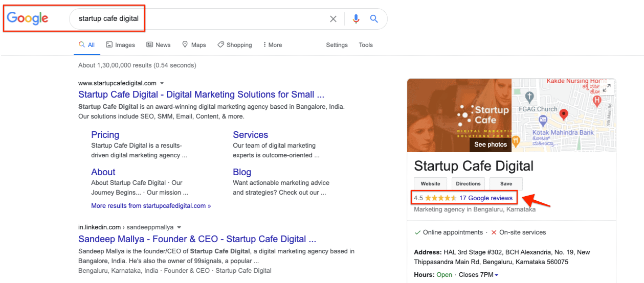Click the Directions button
The width and height of the screenshot is (644, 283).
pos(468,184)
